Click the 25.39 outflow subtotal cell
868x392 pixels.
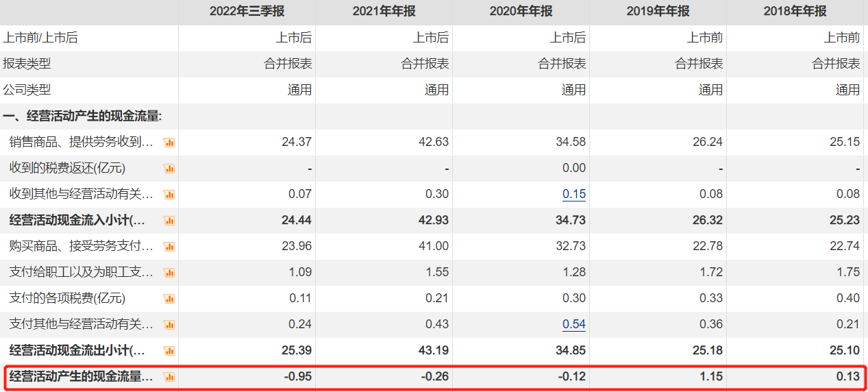(297, 350)
